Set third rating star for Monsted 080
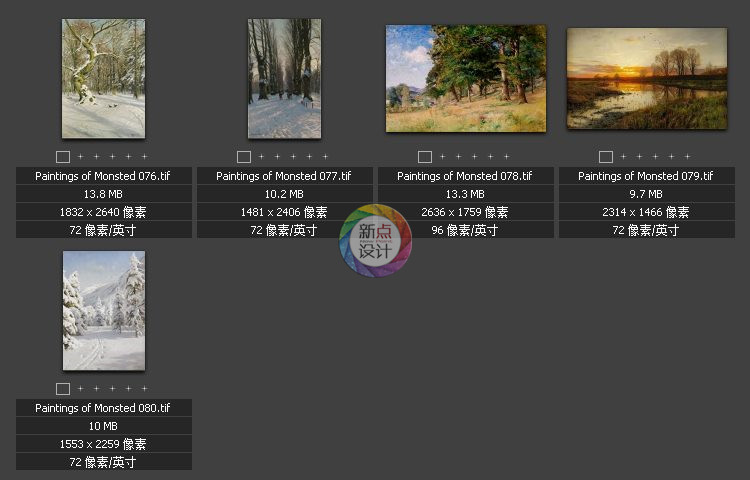This screenshot has width=750, height=480. click(112, 388)
